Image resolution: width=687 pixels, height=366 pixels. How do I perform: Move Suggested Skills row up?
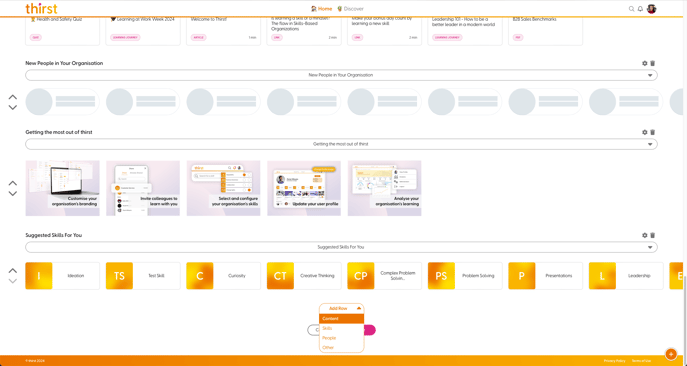tap(13, 270)
